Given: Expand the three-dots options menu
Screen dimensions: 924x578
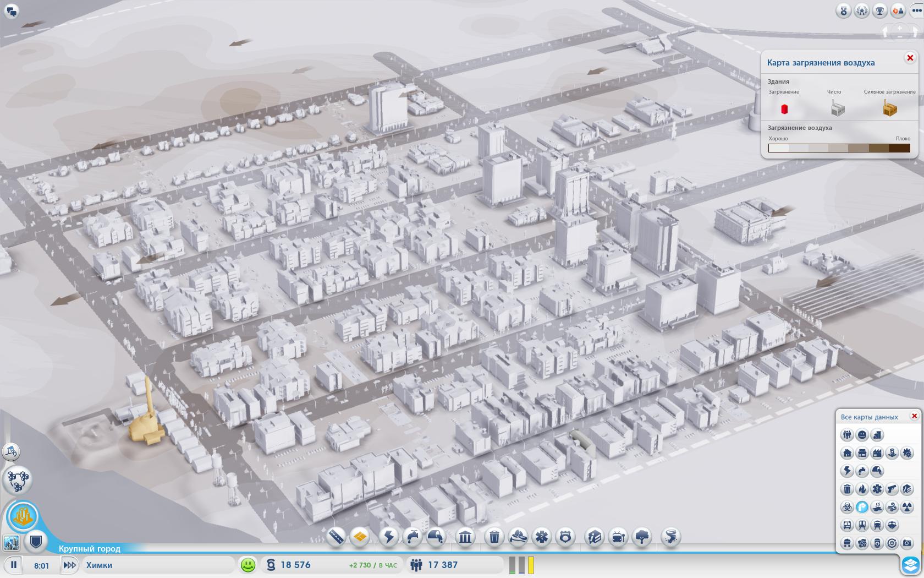Looking at the screenshot, I should (916, 10).
